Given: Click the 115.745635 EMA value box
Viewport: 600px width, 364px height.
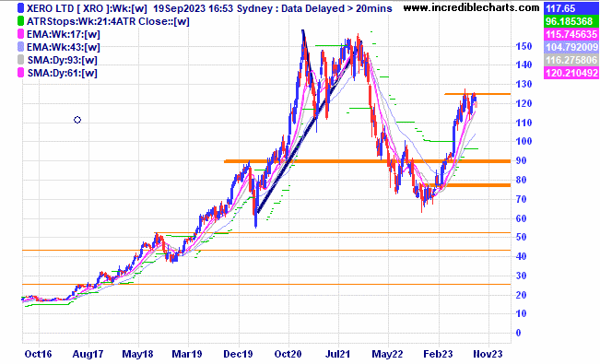Looking at the screenshot, I should pos(571,34).
